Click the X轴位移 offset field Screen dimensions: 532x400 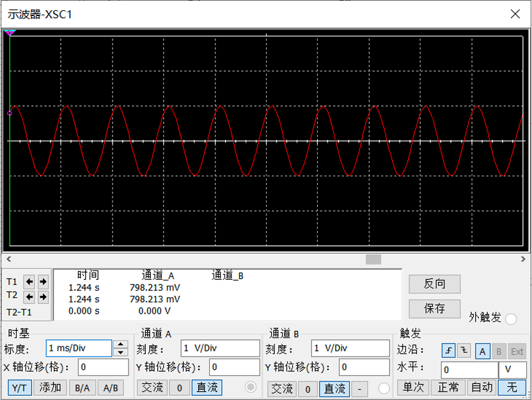pyautogui.click(x=104, y=367)
